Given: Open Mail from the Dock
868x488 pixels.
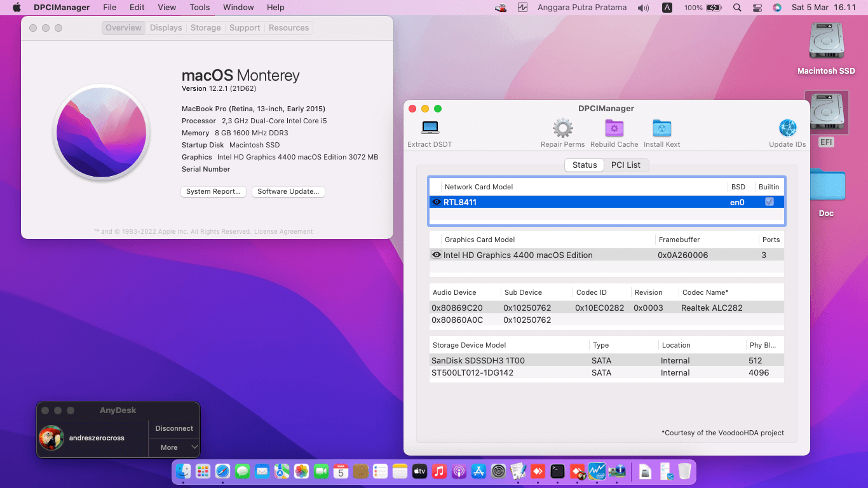Looking at the screenshot, I should click(262, 471).
